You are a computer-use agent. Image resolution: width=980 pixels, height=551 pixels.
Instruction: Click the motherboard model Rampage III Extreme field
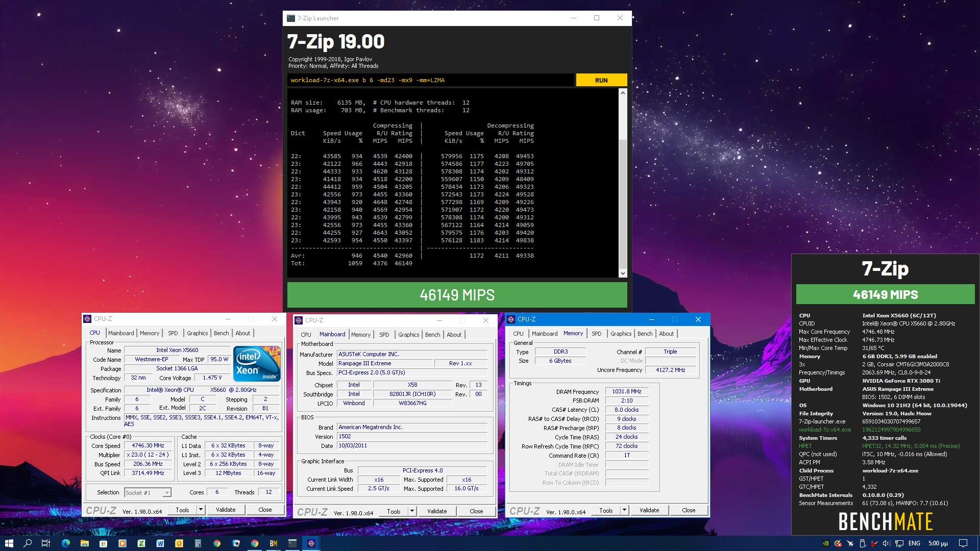coord(385,363)
